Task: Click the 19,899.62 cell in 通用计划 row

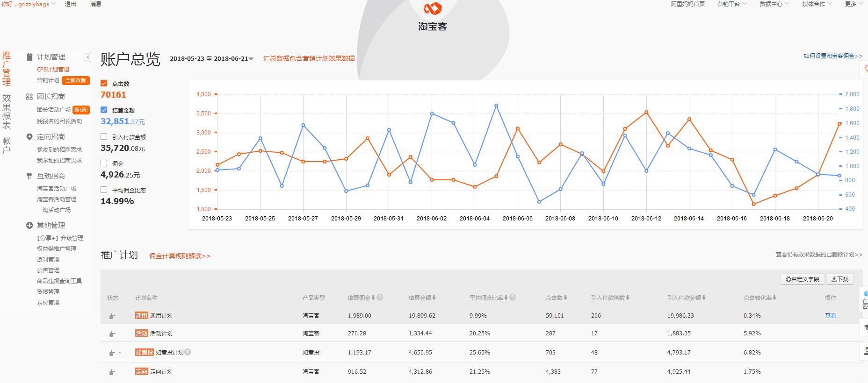Action: click(x=422, y=316)
